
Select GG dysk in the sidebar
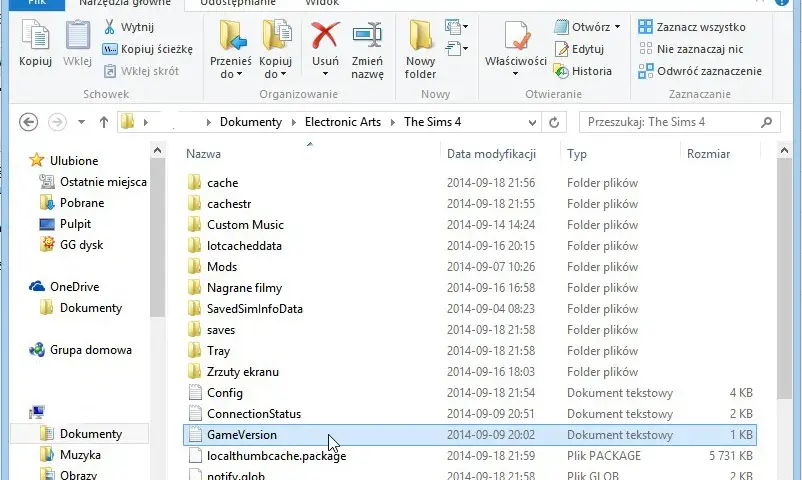tap(72, 245)
